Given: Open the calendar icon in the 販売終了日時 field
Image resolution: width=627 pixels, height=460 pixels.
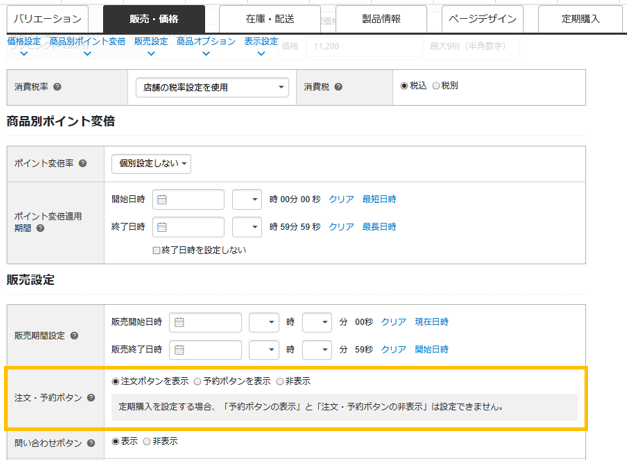Looking at the screenshot, I should coord(180,349).
